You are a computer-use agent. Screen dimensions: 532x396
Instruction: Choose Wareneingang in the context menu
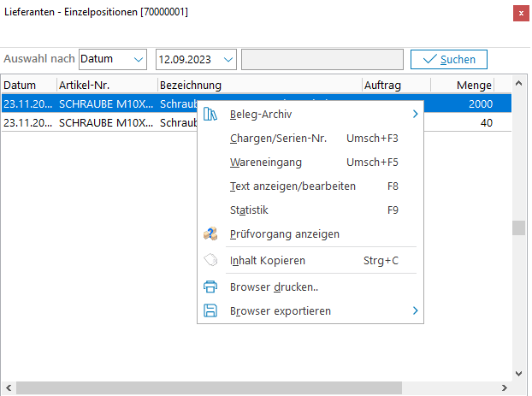click(265, 162)
